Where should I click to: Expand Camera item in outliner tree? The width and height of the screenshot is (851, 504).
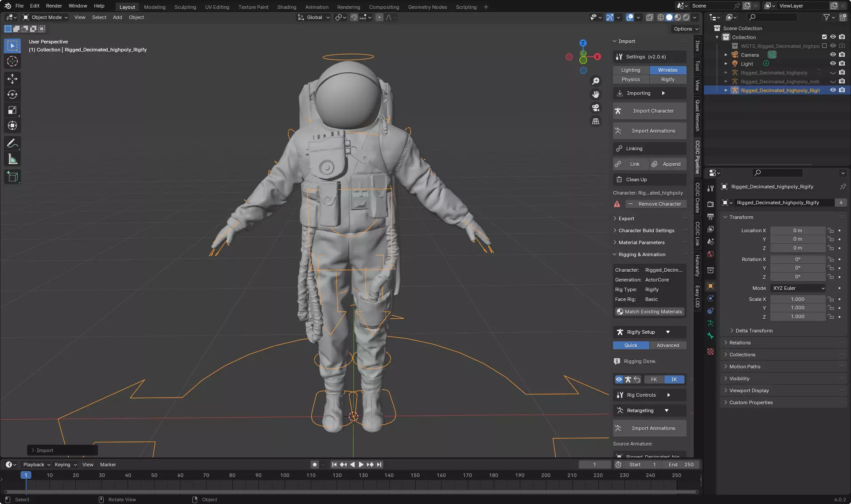[726, 55]
